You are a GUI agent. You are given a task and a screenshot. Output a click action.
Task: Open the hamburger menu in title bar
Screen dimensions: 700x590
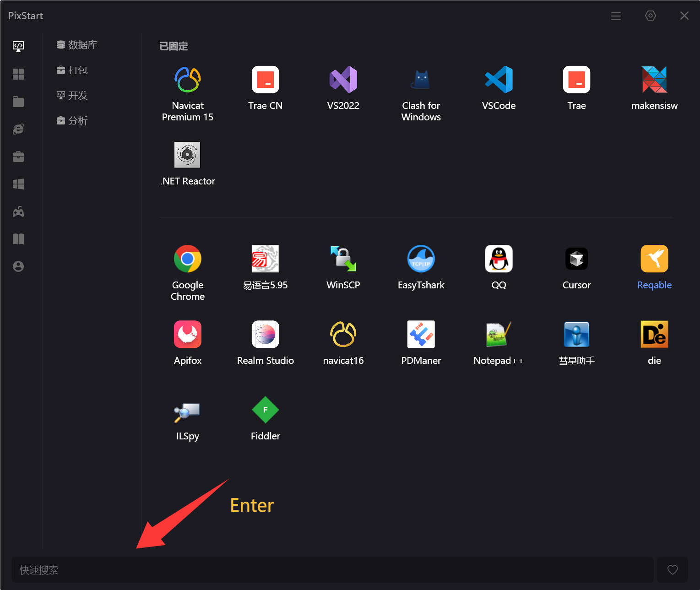[616, 16]
